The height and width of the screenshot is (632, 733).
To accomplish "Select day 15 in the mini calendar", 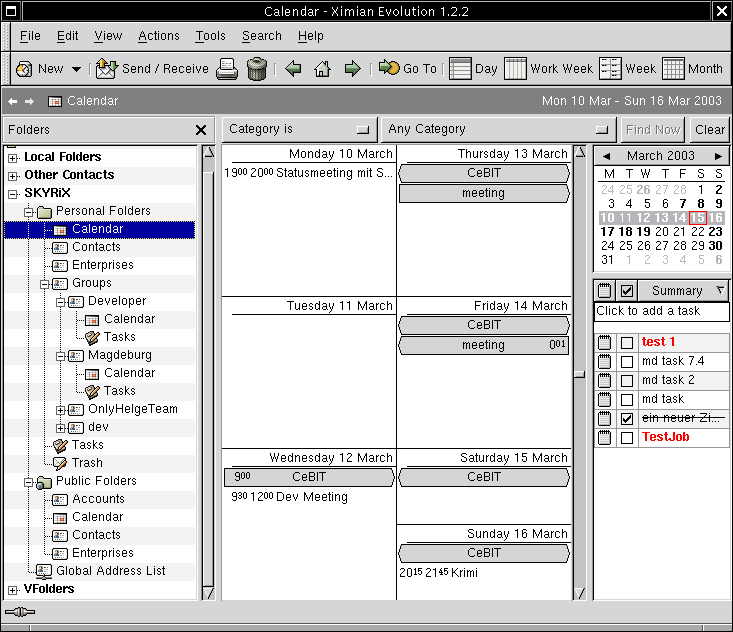I will [x=697, y=218].
